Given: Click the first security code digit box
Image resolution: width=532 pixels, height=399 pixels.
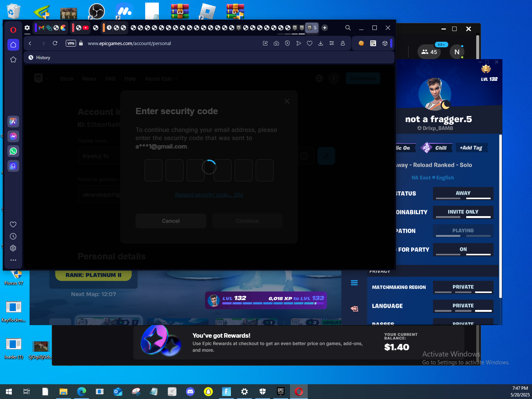Looking at the screenshot, I should [x=153, y=170].
